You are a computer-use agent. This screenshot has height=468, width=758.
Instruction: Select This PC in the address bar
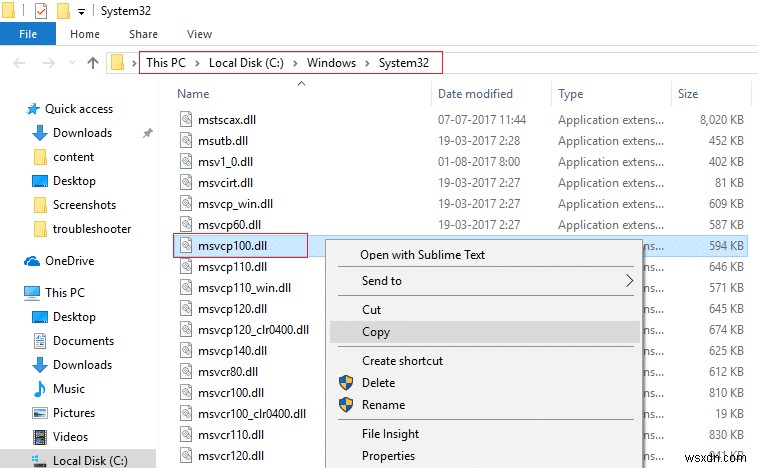(x=166, y=63)
